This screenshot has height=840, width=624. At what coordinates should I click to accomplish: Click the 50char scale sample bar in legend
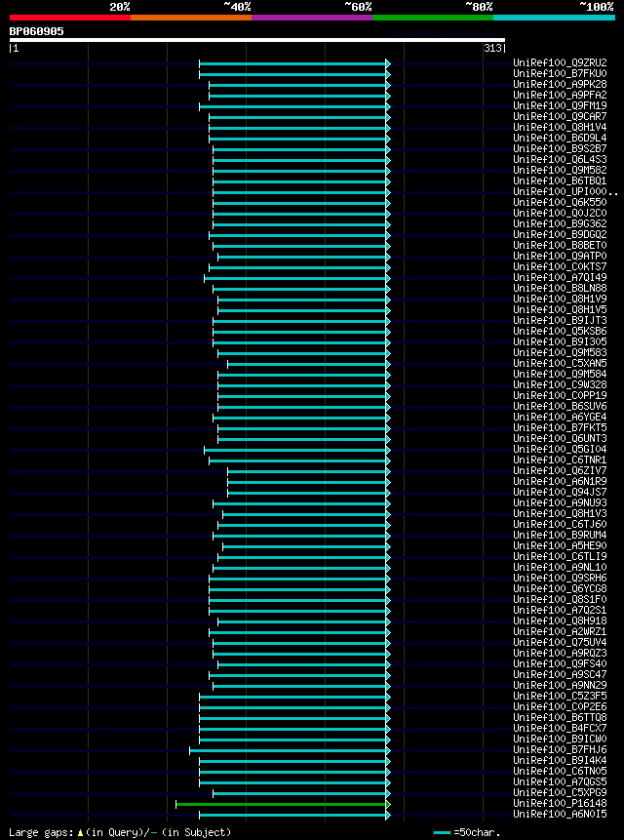(x=442, y=832)
